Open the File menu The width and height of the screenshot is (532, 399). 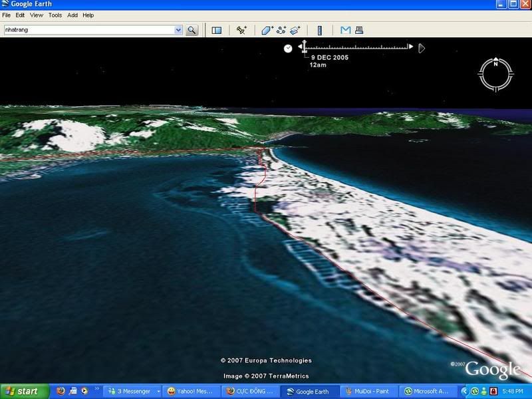(x=6, y=15)
